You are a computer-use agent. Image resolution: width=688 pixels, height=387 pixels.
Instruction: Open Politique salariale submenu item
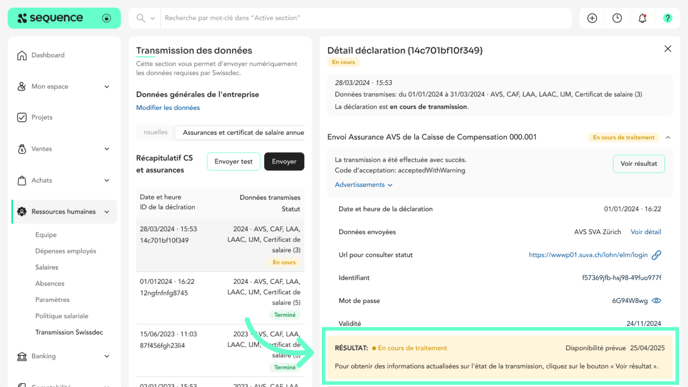coord(61,316)
